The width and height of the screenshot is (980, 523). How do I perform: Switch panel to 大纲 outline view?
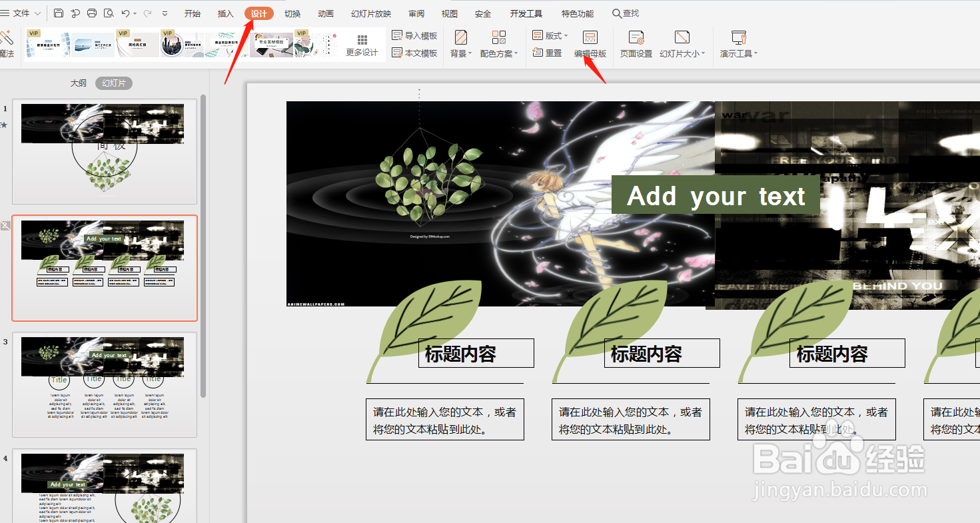pyautogui.click(x=79, y=83)
